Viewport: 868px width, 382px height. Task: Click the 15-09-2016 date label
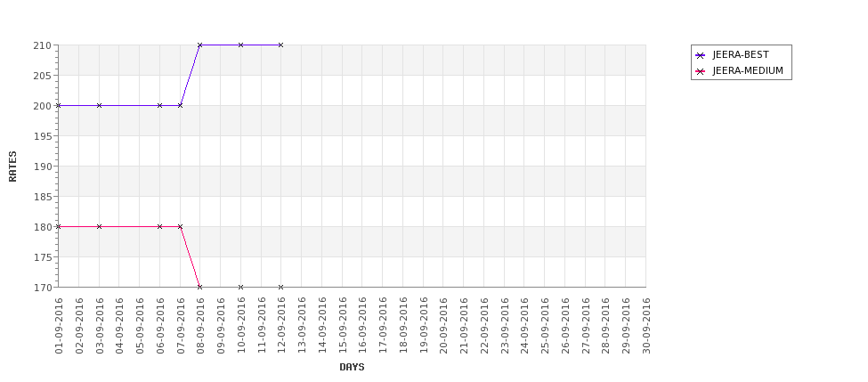(x=342, y=326)
